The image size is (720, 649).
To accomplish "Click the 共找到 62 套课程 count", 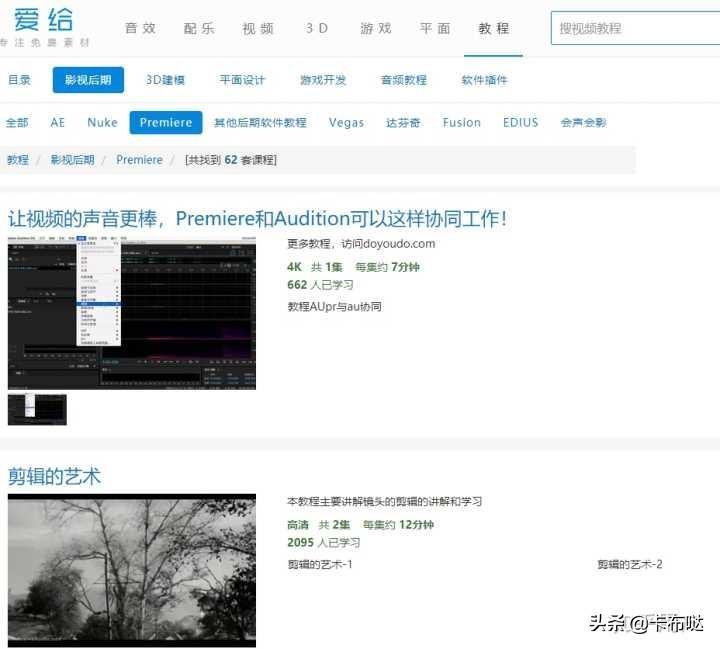I will 231,160.
